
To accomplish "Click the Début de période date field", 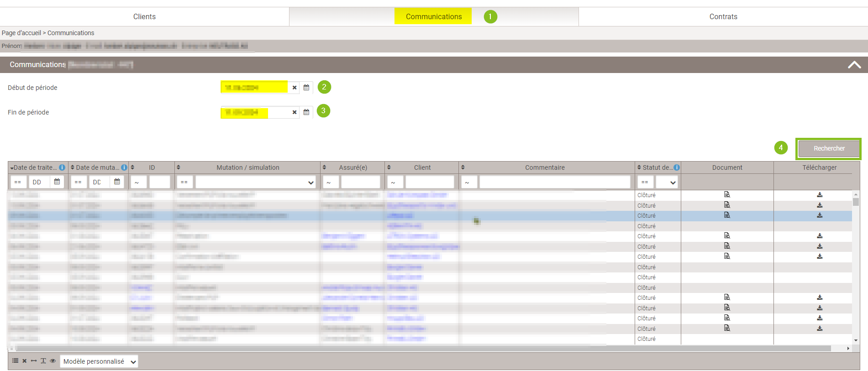I will coord(254,87).
